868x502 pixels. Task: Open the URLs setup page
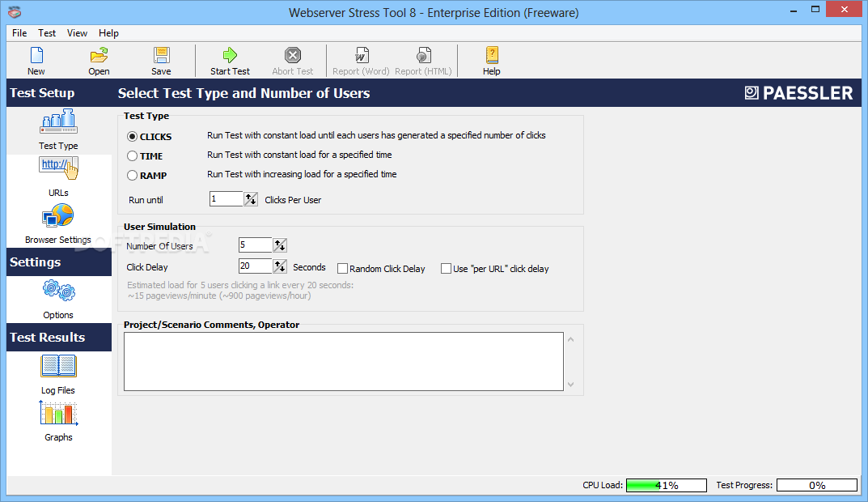click(58, 177)
